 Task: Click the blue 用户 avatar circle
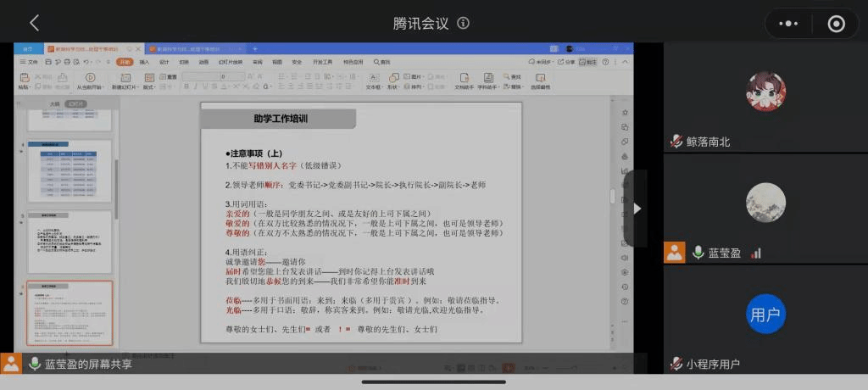(x=765, y=315)
